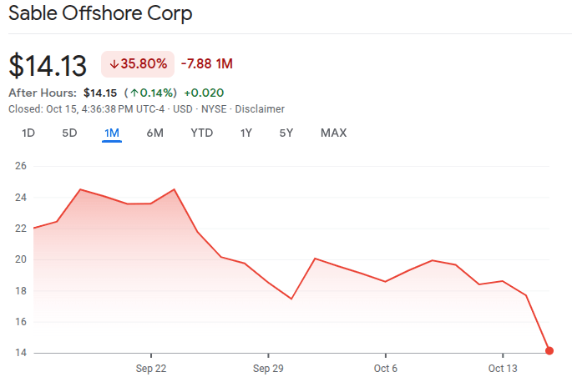Click the after-hours 0.14% up-arrow change
572x392 pixels.
coord(150,93)
